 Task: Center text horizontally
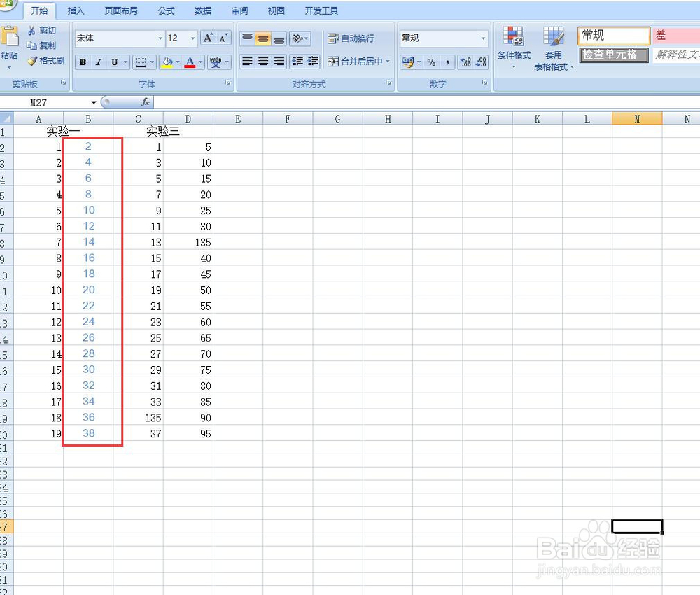[x=263, y=61]
